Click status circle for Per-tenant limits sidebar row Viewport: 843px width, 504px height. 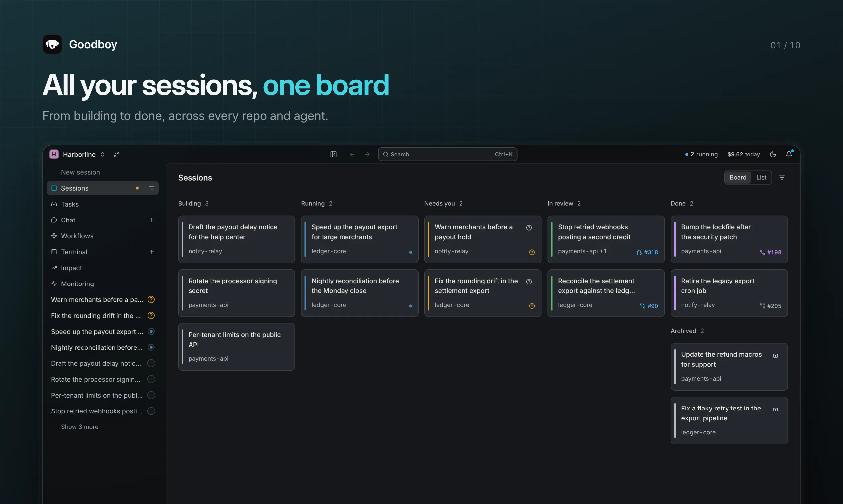click(151, 395)
